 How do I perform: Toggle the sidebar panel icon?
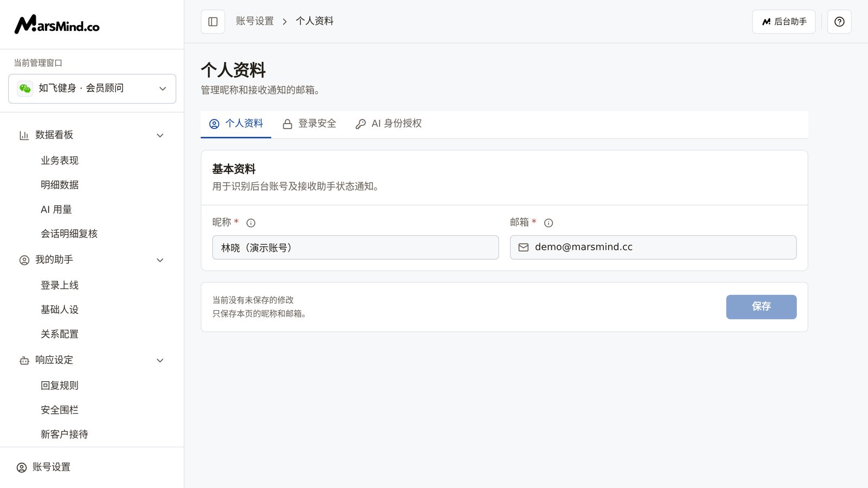[213, 22]
